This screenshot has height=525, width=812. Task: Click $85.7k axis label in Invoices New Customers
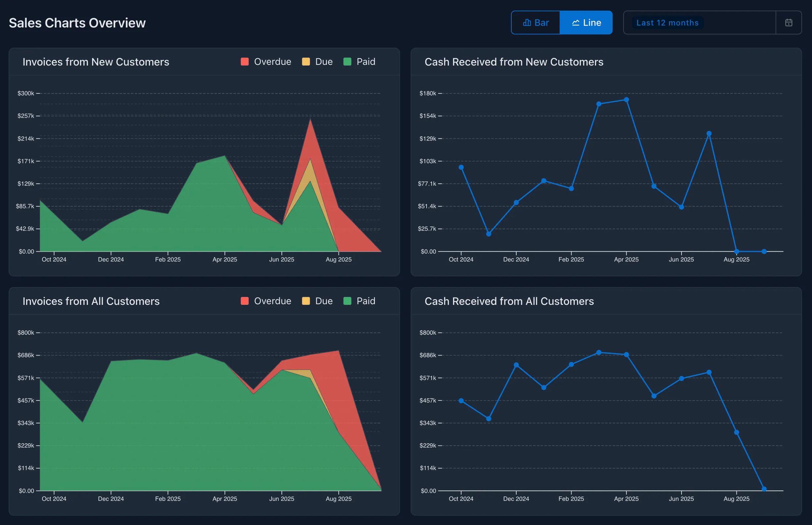coord(25,206)
